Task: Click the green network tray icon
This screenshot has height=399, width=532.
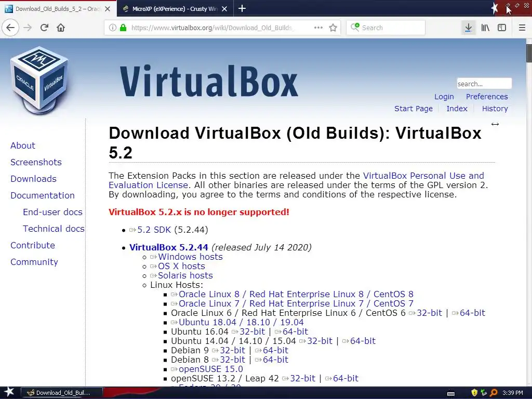Action: [484, 393]
